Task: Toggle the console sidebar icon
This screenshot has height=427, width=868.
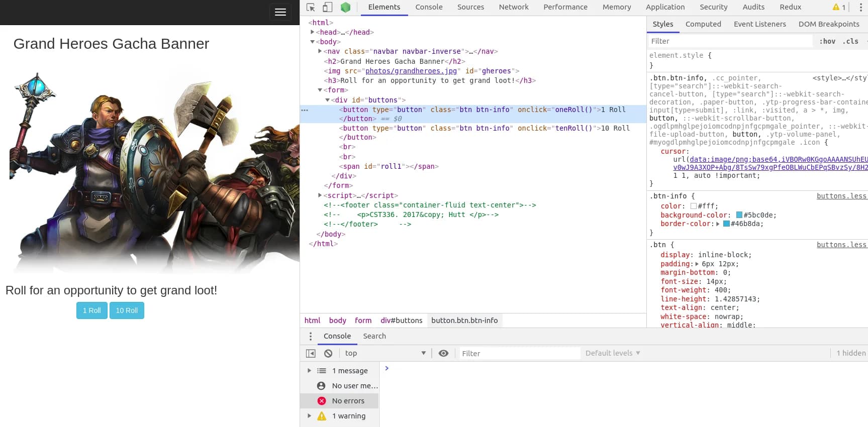Action: coord(311,353)
